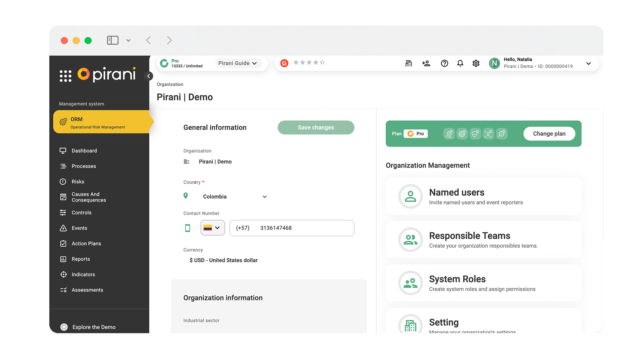Click the add user icon in header

tap(426, 63)
